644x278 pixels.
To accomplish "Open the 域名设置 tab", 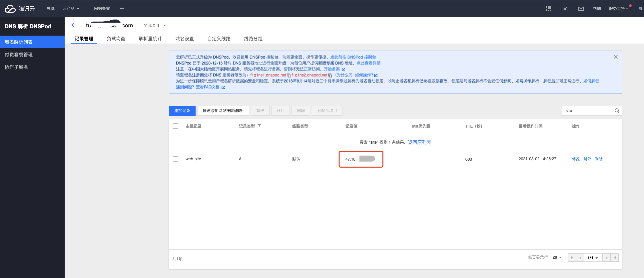I will pyautogui.click(x=184, y=38).
